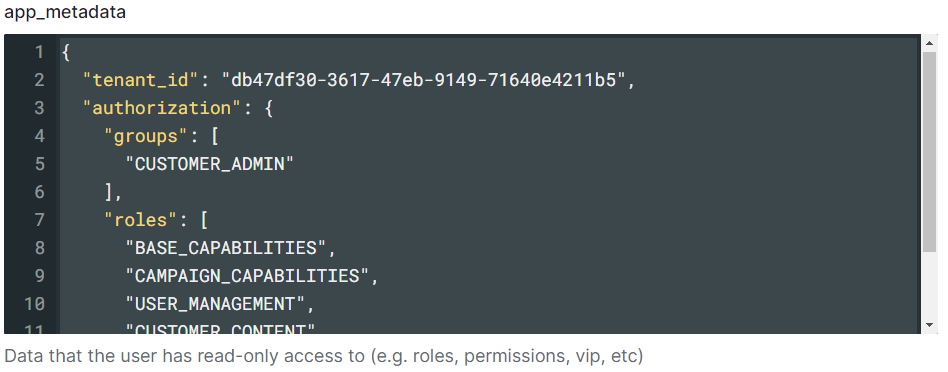
Task: Click line number 1 in gutter
Action: coord(39,53)
